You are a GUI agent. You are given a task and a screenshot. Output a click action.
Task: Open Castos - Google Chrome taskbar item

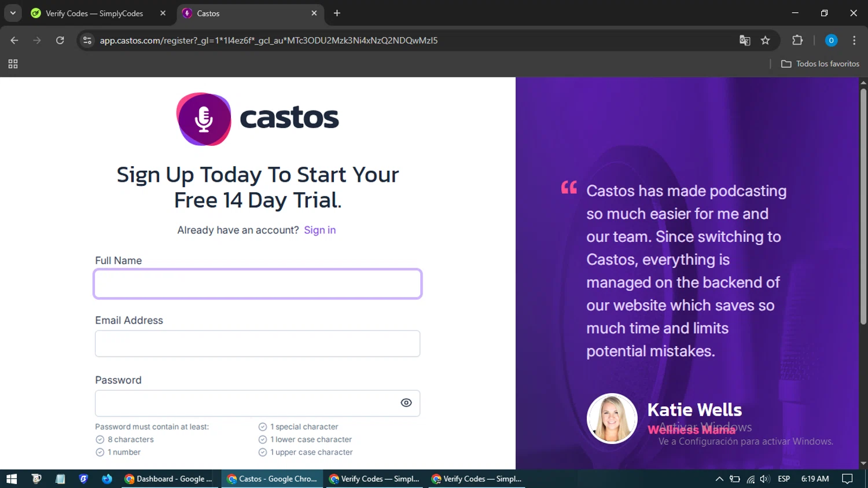point(273,479)
